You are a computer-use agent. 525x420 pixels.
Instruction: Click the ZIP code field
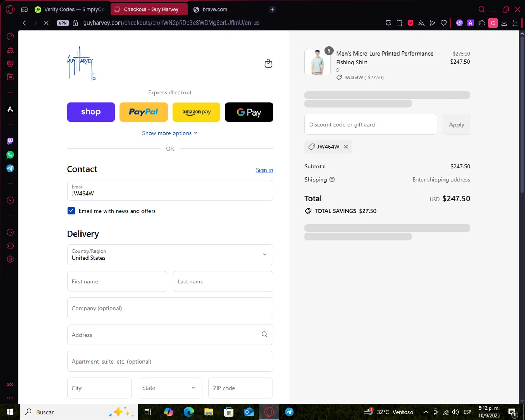pyautogui.click(x=240, y=388)
